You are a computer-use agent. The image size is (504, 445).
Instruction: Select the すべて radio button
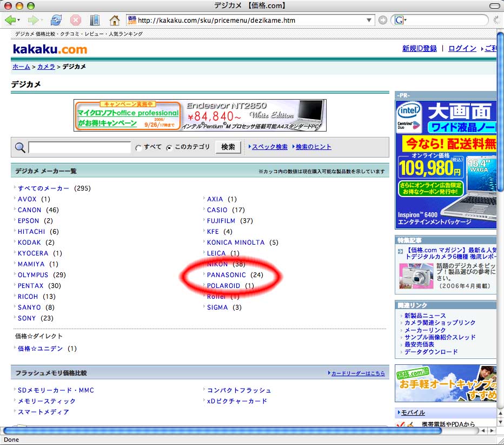tap(138, 148)
